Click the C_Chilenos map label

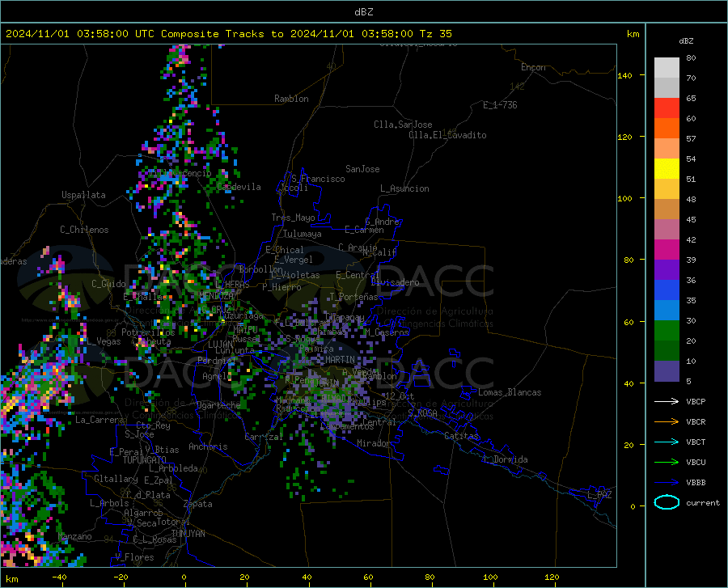pos(84,230)
